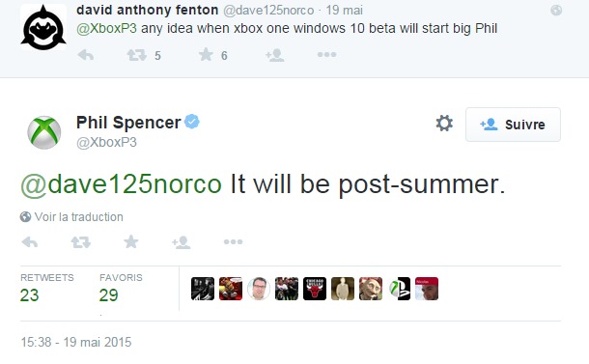
Task: Open @dave125norco mention link
Action: coord(121,184)
